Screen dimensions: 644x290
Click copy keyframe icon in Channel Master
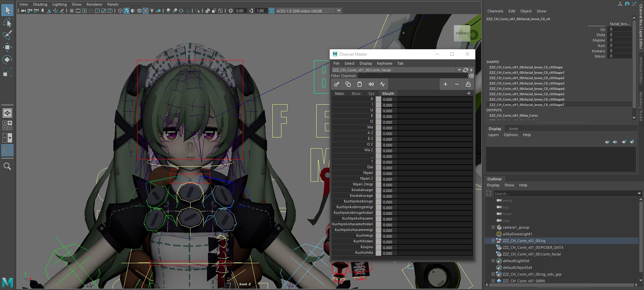(x=348, y=84)
